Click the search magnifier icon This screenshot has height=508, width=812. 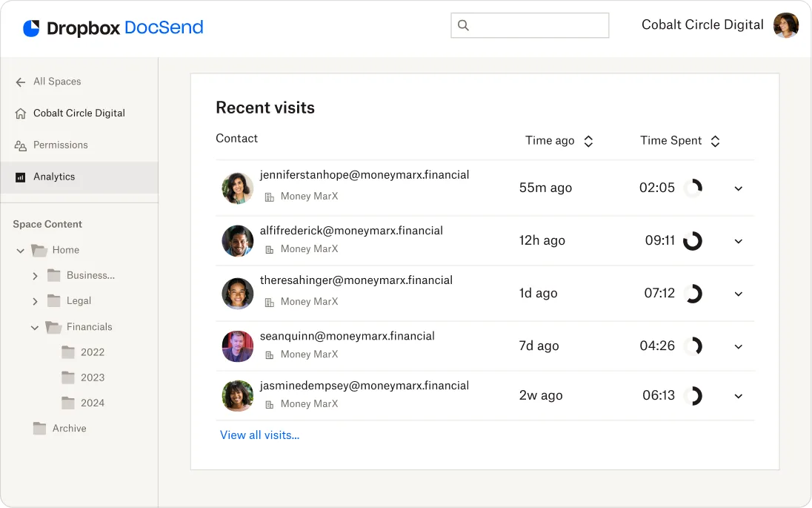(464, 24)
